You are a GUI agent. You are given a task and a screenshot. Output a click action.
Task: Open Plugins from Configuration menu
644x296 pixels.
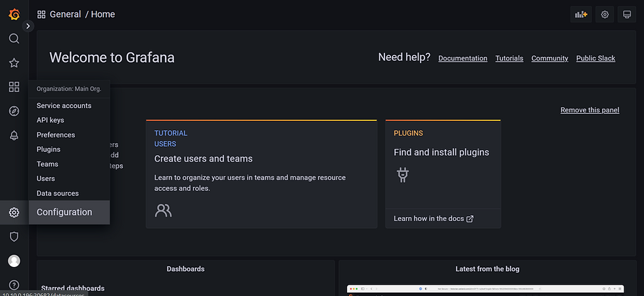tap(49, 149)
